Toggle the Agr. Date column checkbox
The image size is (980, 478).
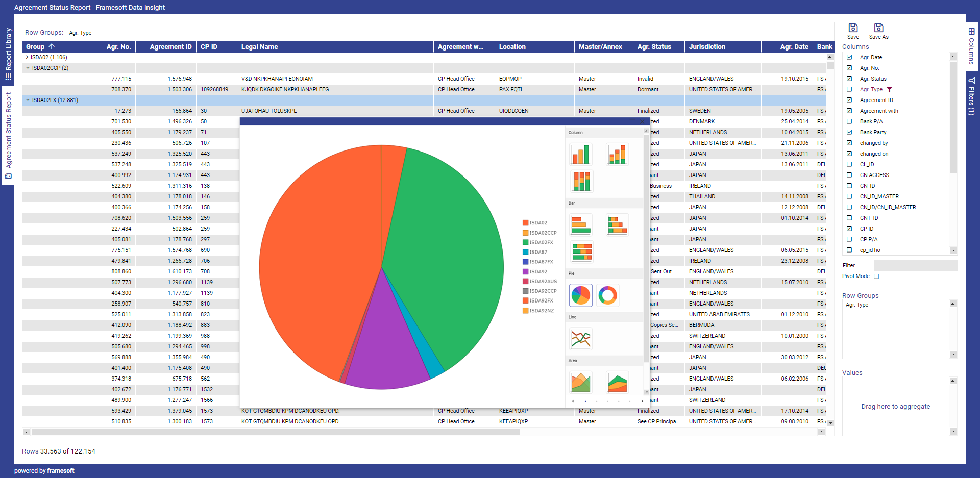tap(849, 57)
